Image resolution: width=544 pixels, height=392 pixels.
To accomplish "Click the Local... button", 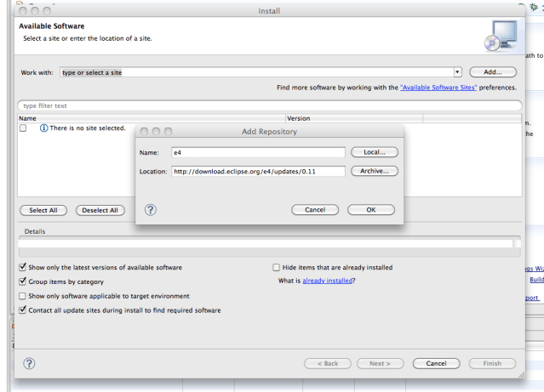I will click(375, 152).
